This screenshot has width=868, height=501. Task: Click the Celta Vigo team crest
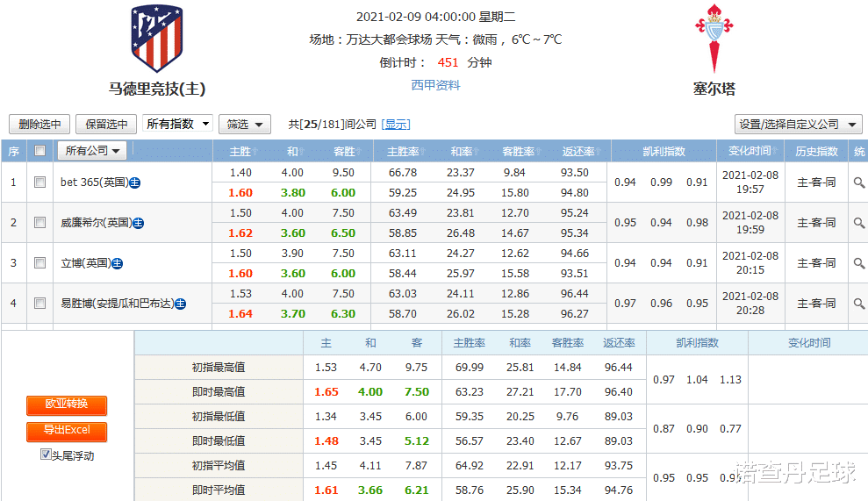point(713,38)
